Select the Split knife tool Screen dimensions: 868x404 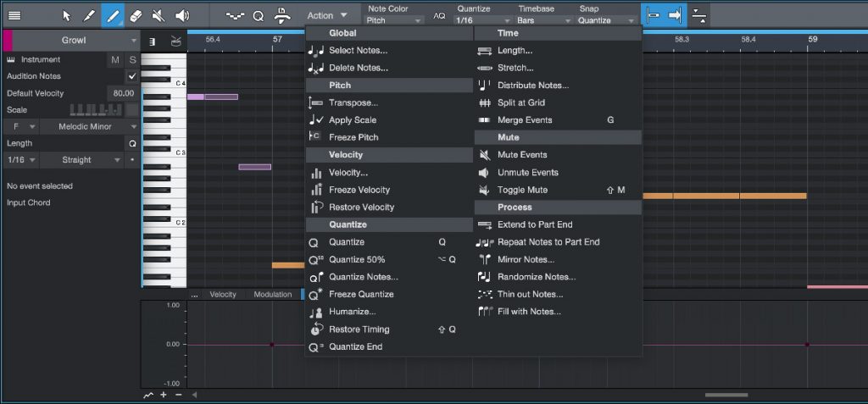[89, 15]
